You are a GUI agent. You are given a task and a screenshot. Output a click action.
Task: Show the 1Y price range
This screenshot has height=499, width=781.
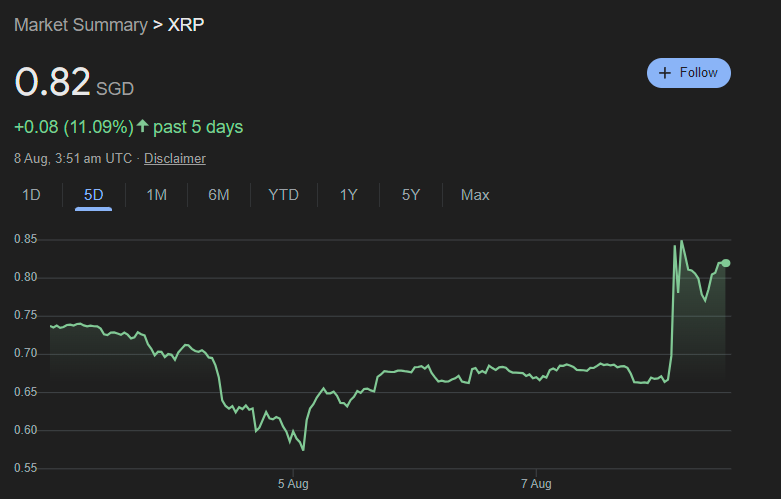pos(348,195)
